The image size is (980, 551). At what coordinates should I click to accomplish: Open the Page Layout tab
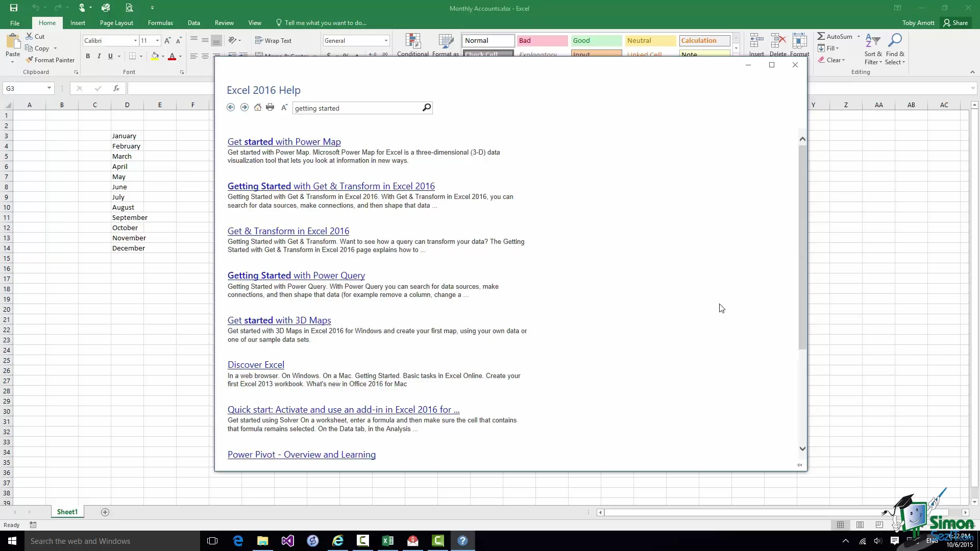click(x=116, y=23)
